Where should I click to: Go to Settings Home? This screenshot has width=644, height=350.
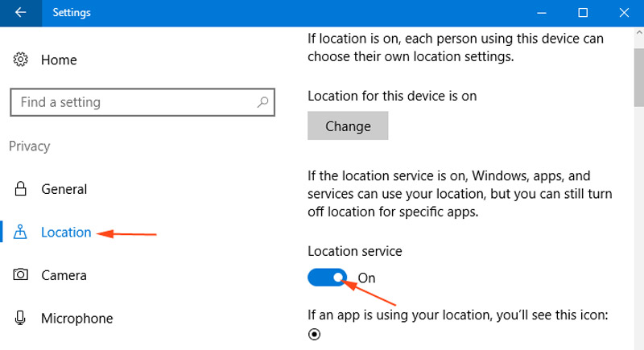(x=59, y=60)
